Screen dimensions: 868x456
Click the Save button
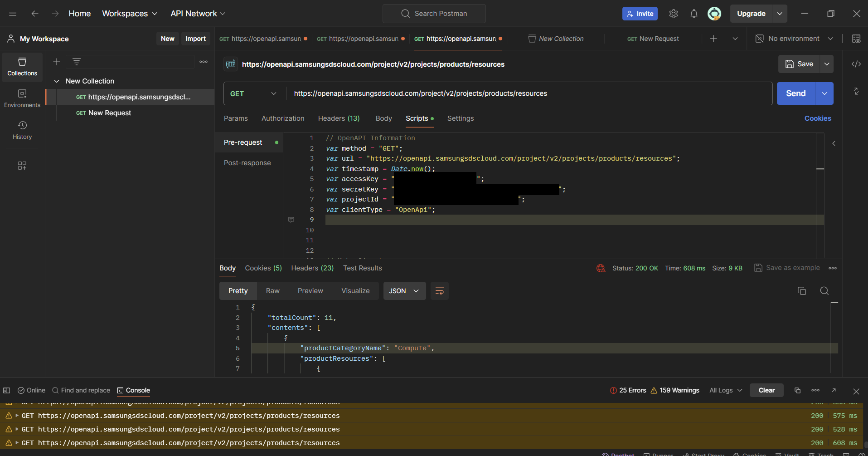(x=800, y=64)
